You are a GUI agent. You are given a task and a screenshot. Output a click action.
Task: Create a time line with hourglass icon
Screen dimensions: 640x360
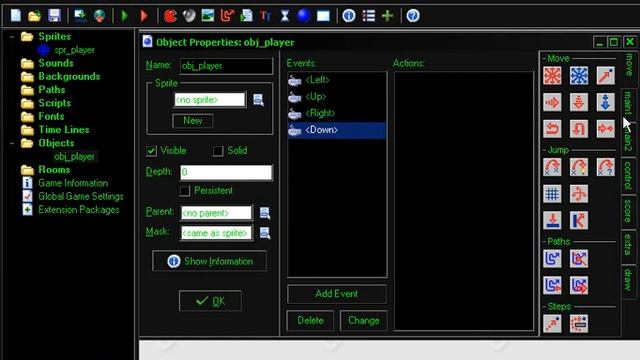[x=284, y=16]
